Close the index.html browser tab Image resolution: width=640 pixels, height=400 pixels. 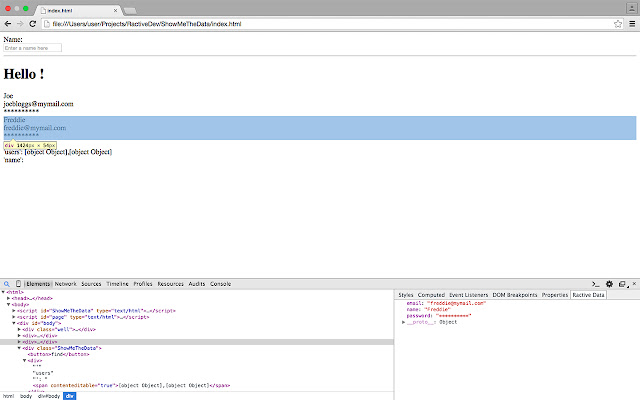[115, 10]
